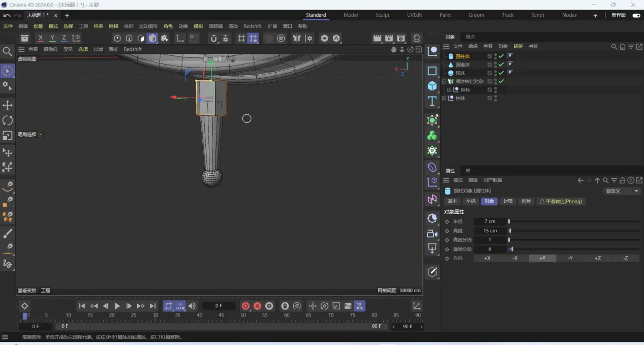This screenshot has width=644, height=345.
Task: Click the Render to Picture Viewer clapboard
Action: click(389, 38)
